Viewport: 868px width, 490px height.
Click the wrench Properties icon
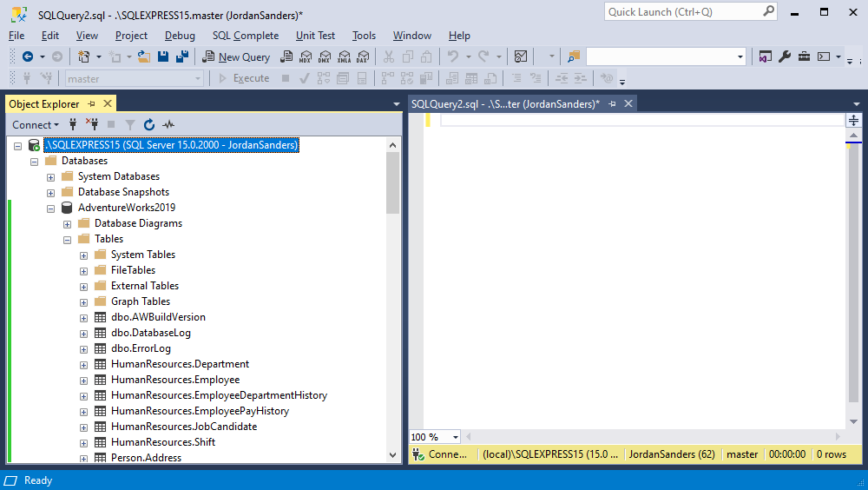785,56
